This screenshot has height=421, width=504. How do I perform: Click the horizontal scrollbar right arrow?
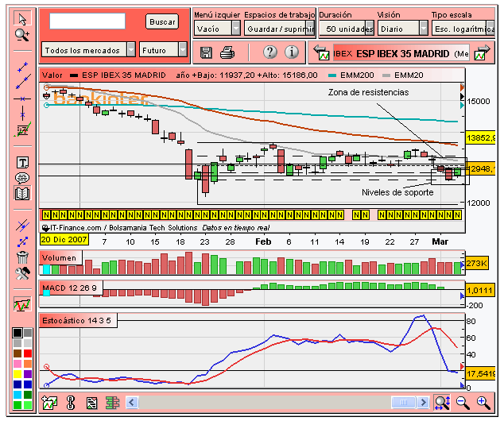[x=423, y=402]
